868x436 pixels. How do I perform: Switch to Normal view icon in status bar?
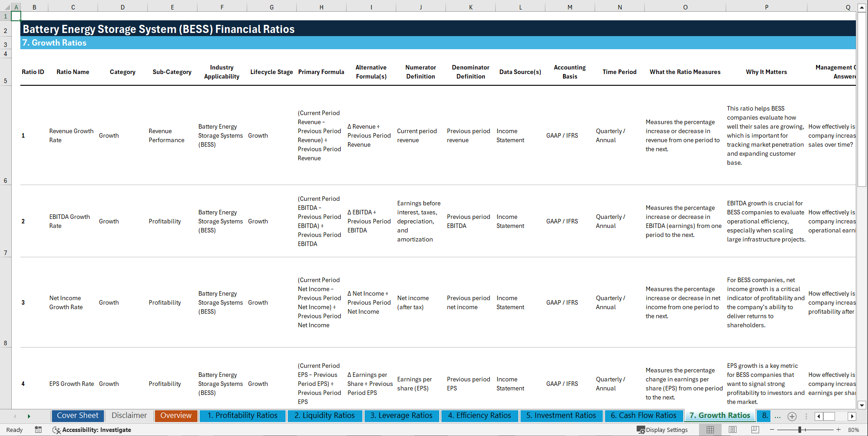[x=710, y=430]
